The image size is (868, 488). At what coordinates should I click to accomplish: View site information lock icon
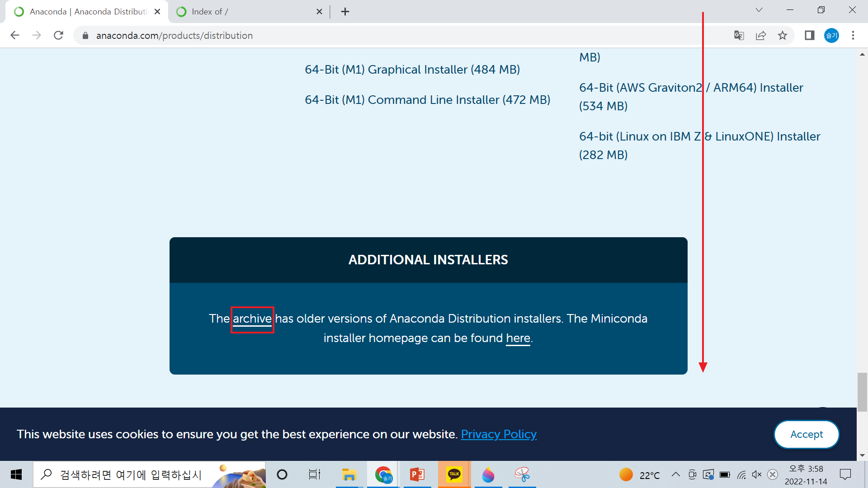(x=85, y=35)
